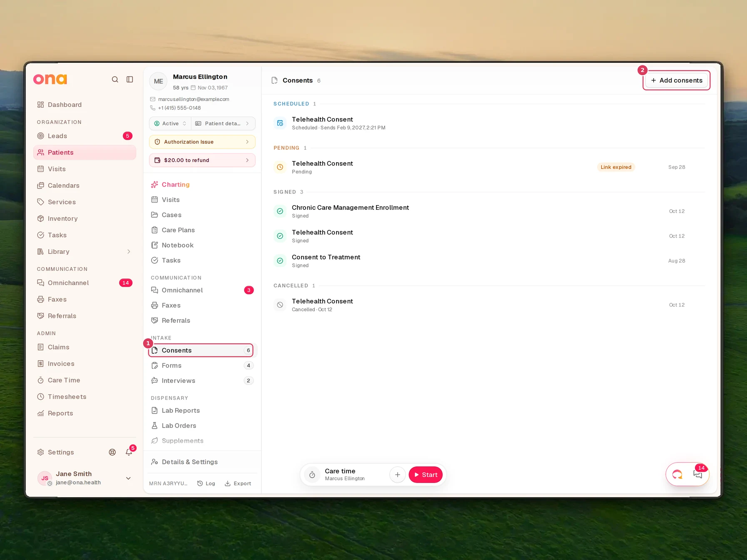
Task: Click the MRN A3RYYU identifier
Action: tap(168, 483)
